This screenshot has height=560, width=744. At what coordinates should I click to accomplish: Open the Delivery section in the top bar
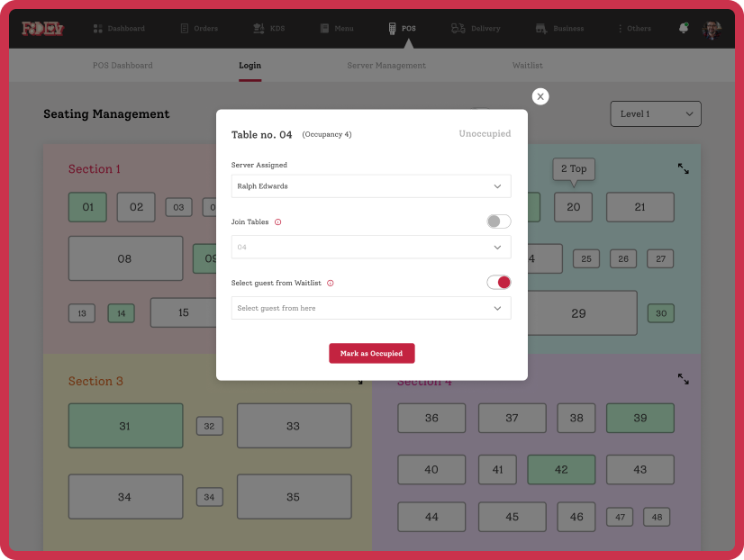(476, 29)
